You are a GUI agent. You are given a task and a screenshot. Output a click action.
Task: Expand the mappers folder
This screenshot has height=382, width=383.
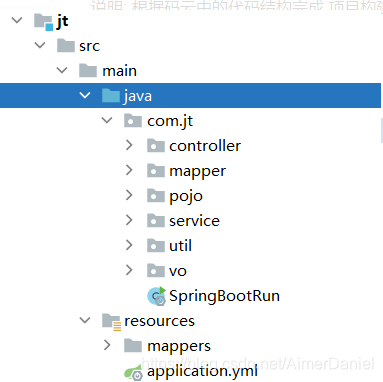pos(107,345)
